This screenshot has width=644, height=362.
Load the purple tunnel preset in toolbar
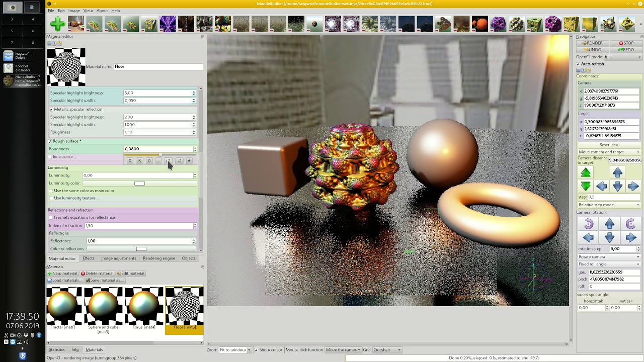point(168,24)
